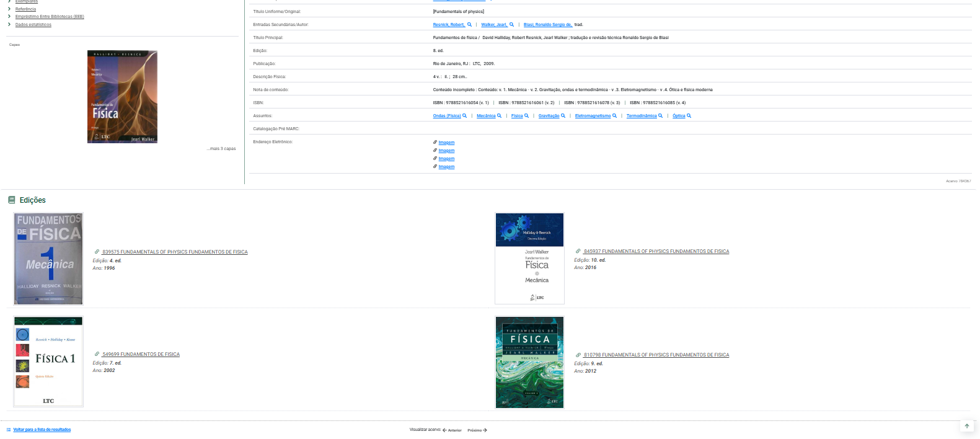This screenshot has width=980, height=439.
Task: Click the ISBN 9788521616061 (v. 2) text
Action: tap(526, 103)
